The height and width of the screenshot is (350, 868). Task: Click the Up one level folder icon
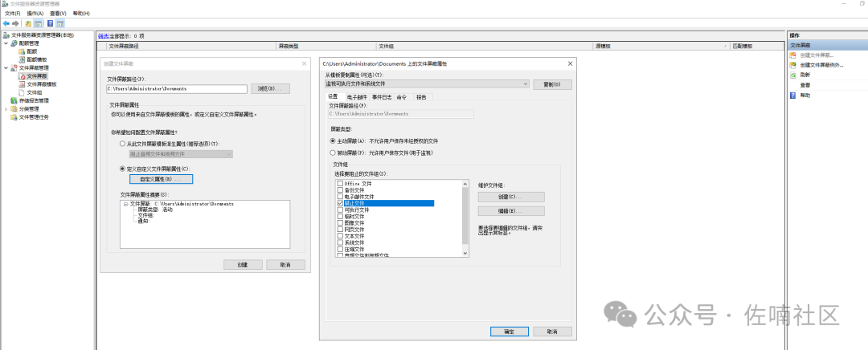point(28,24)
